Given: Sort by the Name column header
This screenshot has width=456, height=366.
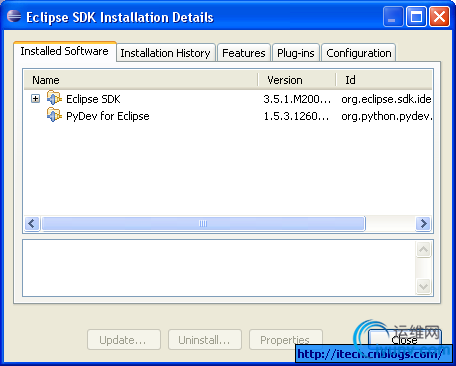Looking at the screenshot, I should tap(141, 80).
